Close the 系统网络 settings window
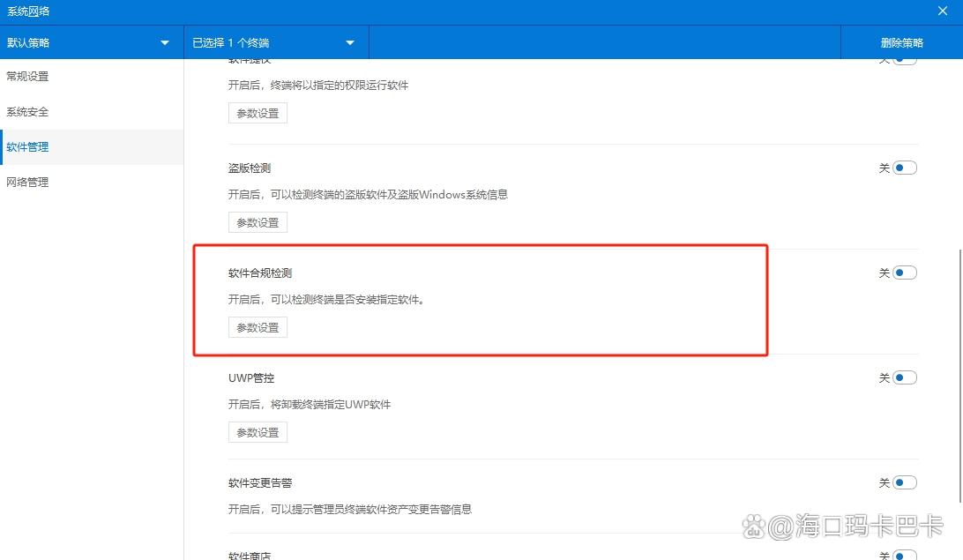 click(x=942, y=11)
